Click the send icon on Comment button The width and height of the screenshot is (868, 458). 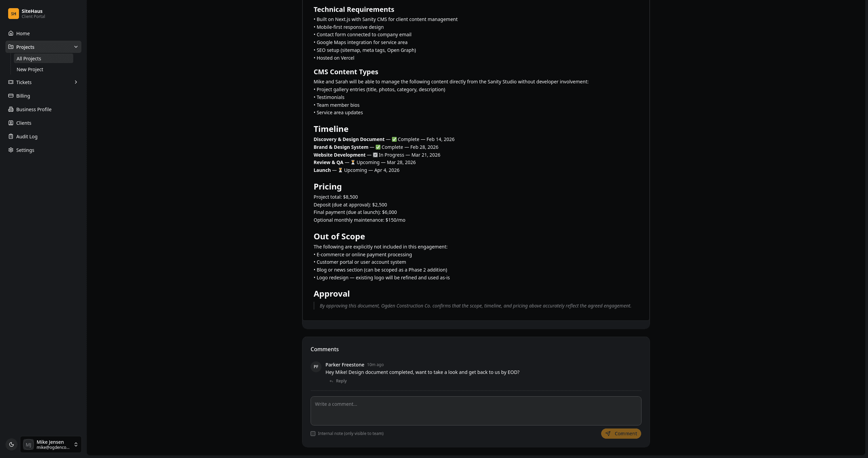[x=609, y=434]
